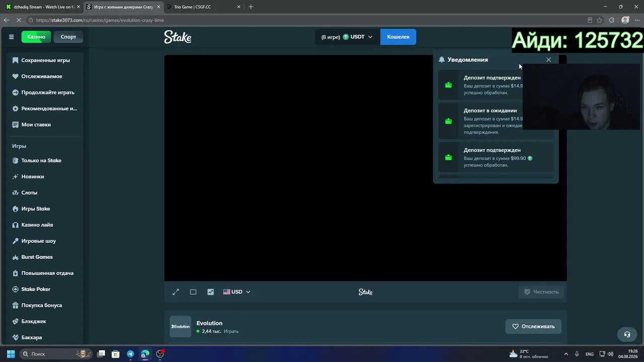The width and height of the screenshot is (644, 362).
Task: Click the Evolution provider logo
Action: pyautogui.click(x=180, y=326)
